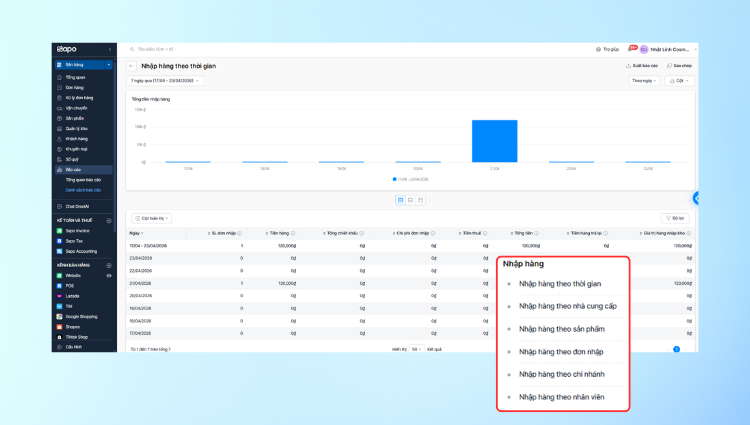Click the 'Bộ lọc' filter button
Viewport: 750px width, 425px height.
click(x=676, y=218)
